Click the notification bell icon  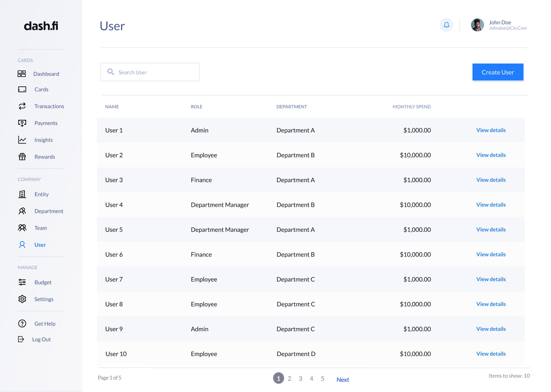446,25
